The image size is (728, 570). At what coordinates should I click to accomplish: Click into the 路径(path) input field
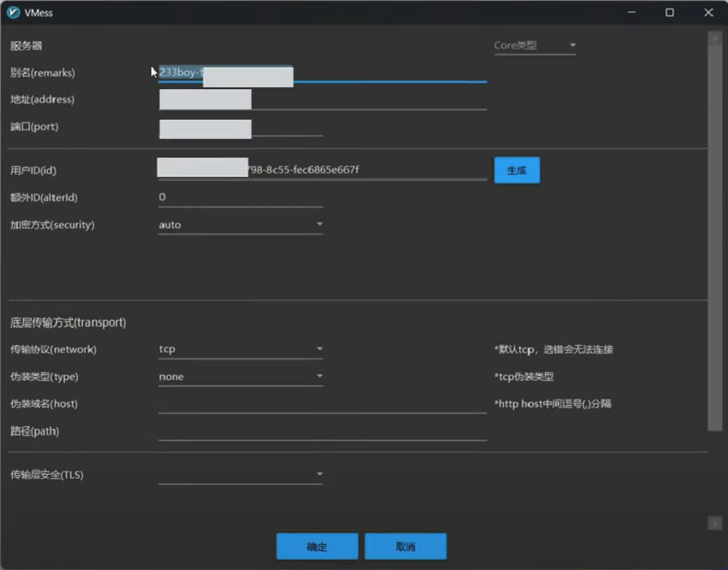point(322,431)
